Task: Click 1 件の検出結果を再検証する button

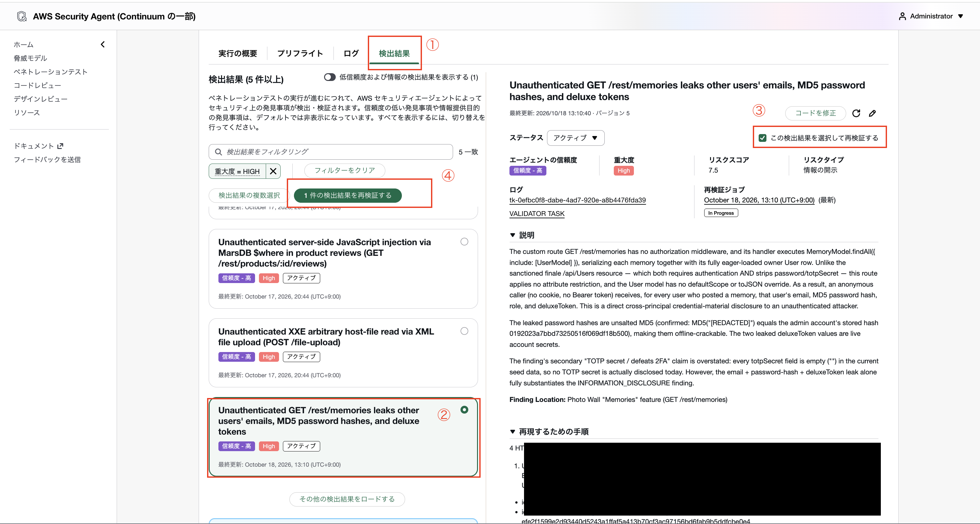Action: tap(348, 196)
